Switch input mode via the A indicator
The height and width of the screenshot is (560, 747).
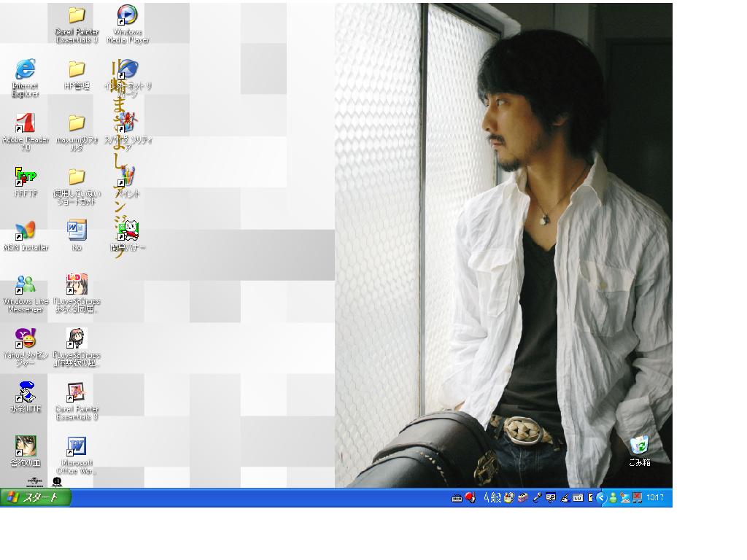pos(487,498)
